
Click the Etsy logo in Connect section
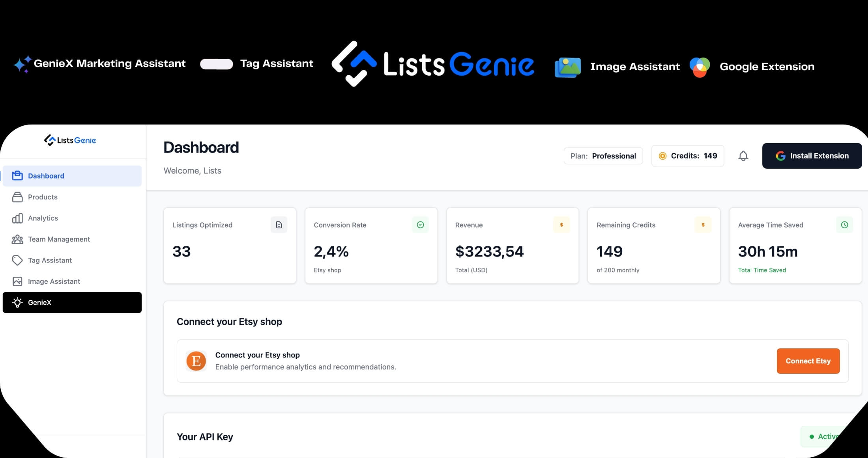click(196, 361)
